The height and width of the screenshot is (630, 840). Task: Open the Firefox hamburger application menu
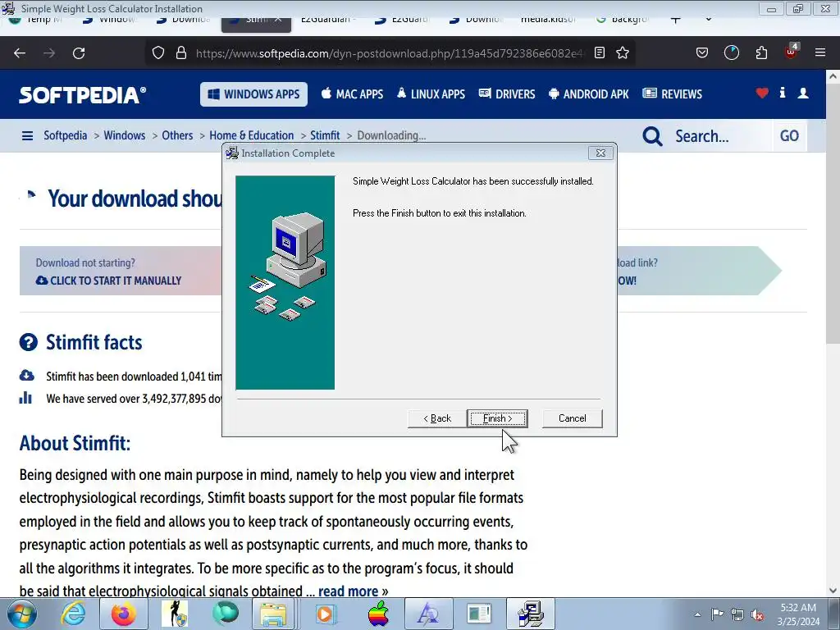820,53
